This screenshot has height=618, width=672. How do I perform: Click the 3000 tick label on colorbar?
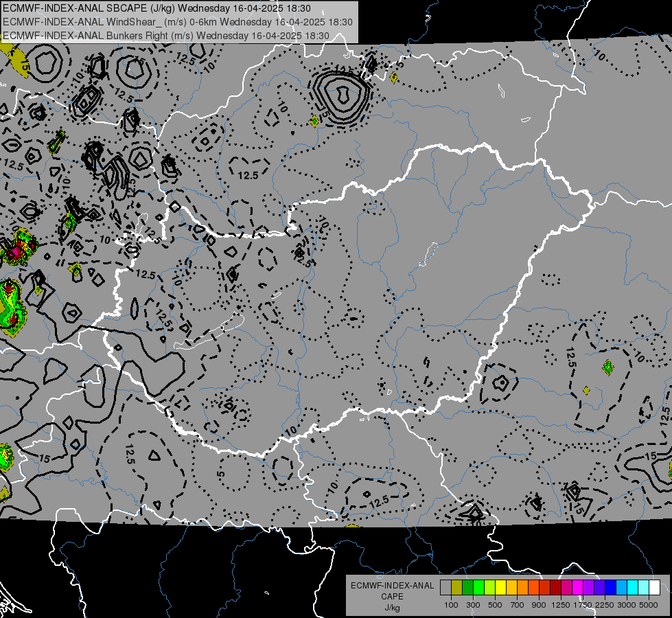coord(627,605)
